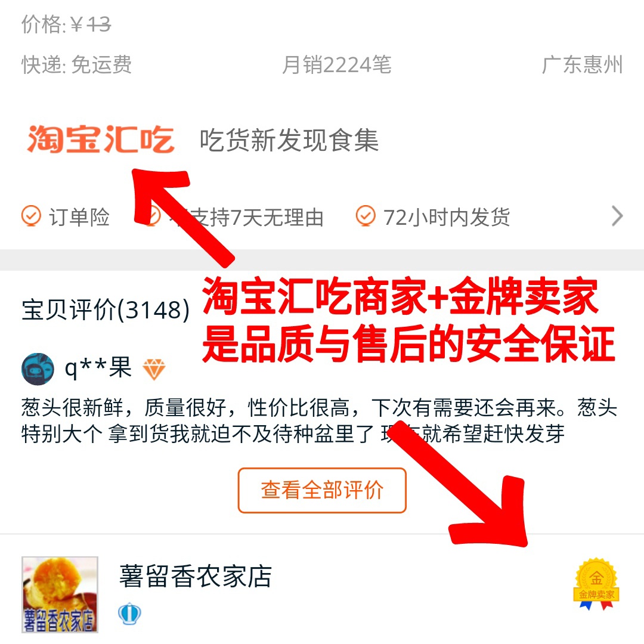Screen dimensions: 644x644
Task: Expand service guarantees with right chevron
Action: pyautogui.click(x=617, y=216)
